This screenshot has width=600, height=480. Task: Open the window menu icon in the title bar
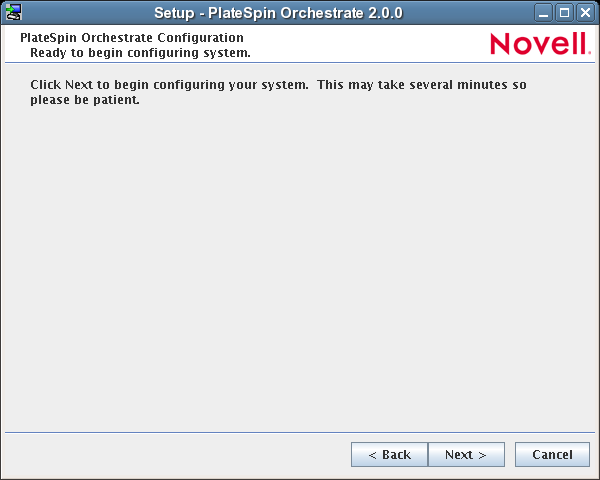(13, 12)
